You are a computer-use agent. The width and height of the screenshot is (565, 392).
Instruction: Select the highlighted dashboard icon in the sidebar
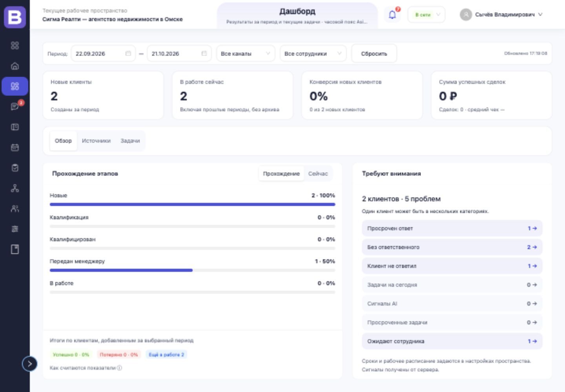pyautogui.click(x=15, y=86)
